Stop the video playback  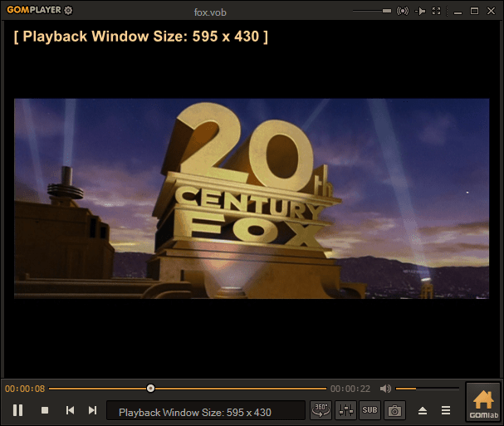tap(45, 410)
